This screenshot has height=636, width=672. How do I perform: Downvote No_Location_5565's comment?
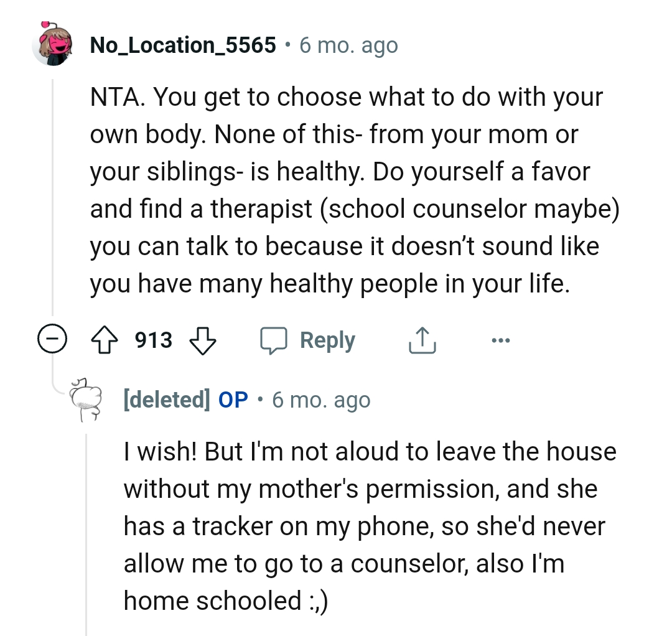[x=203, y=340]
